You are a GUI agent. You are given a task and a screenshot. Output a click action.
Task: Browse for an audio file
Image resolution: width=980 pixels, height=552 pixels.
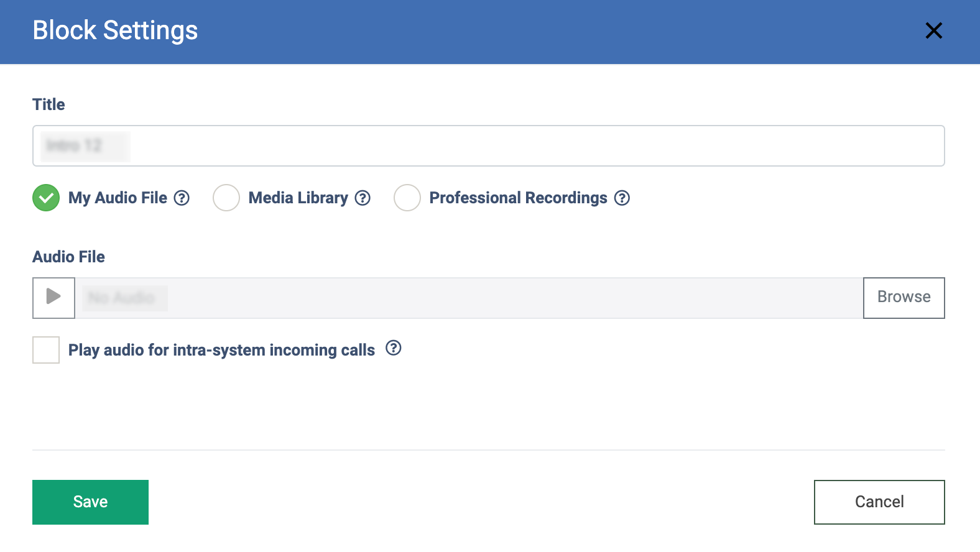(904, 298)
